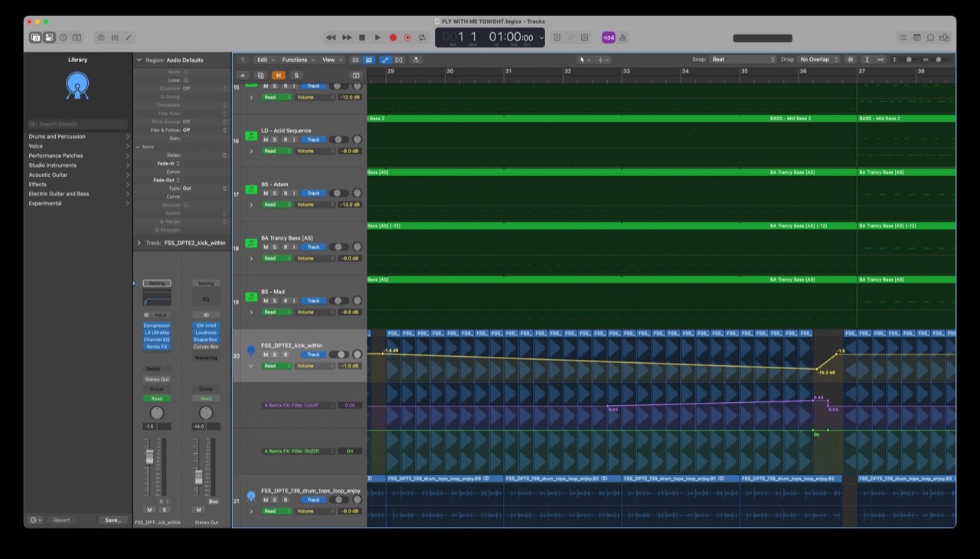980x559 pixels.
Task: Open Quick Help question mark button
Action: point(63,38)
